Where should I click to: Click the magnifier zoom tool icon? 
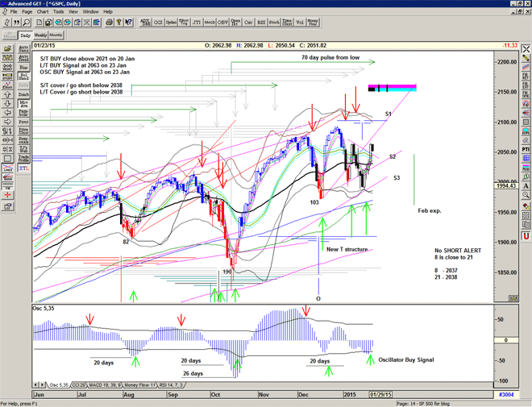(x=24, y=22)
